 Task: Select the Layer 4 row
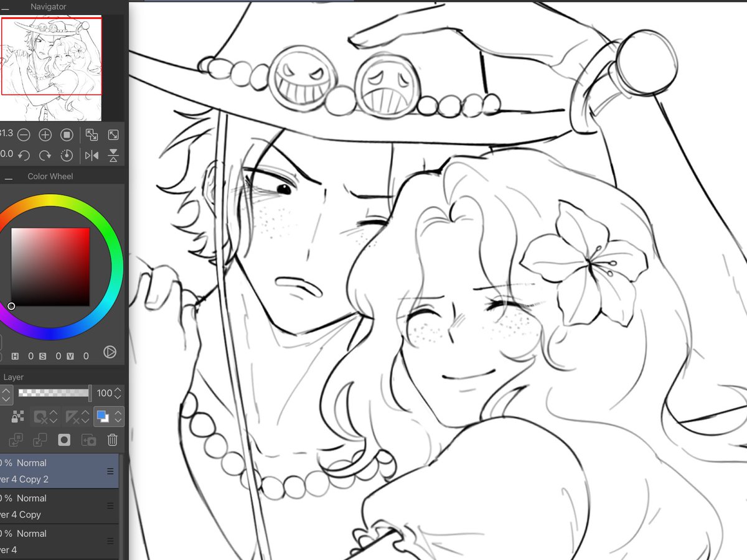tap(59, 542)
